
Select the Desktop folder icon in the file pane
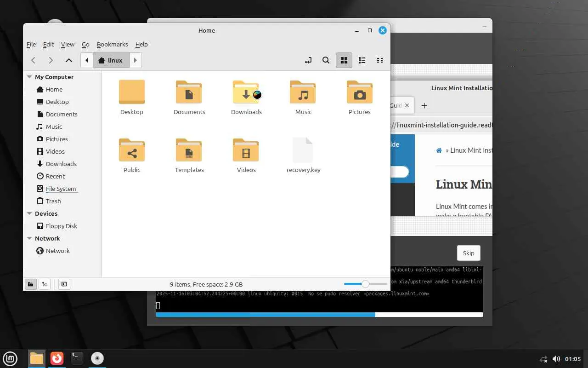(x=132, y=92)
